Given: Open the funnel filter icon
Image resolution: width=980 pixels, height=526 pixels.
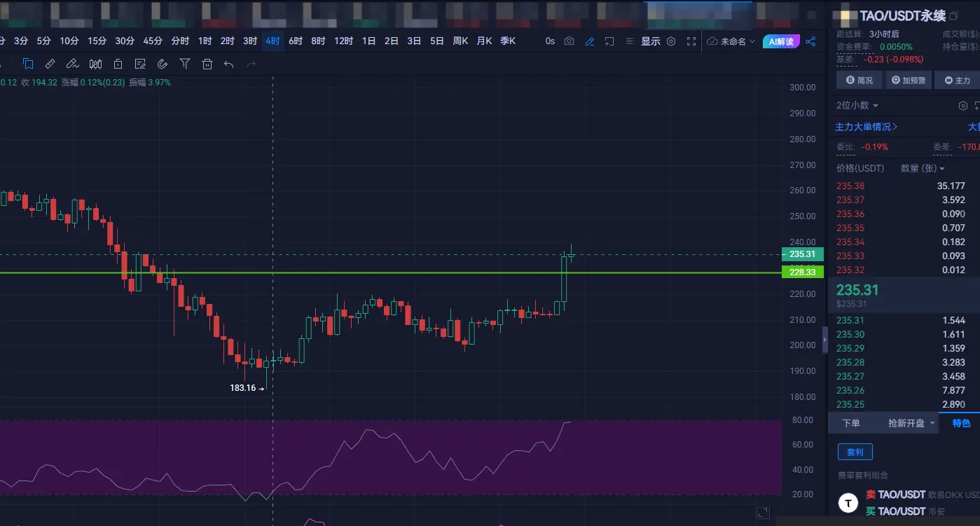Looking at the screenshot, I should 185,64.
